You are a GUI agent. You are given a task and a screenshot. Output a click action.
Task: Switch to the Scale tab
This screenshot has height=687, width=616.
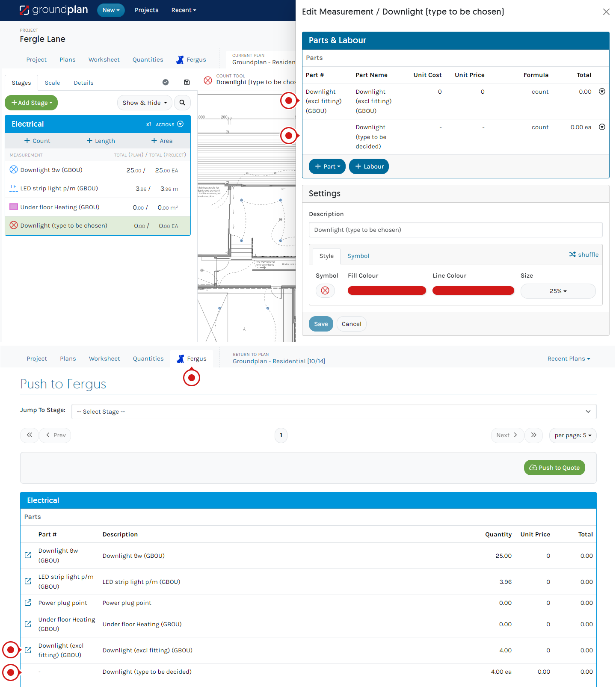click(52, 83)
